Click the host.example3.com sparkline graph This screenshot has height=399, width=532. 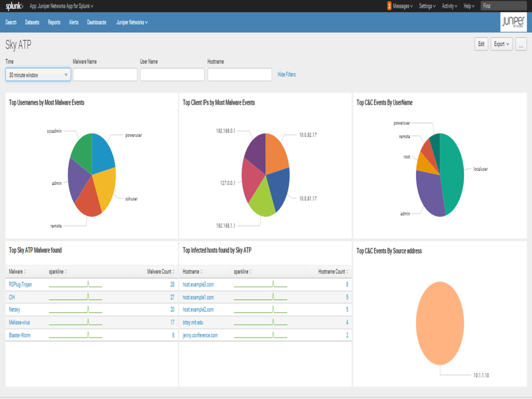click(x=260, y=284)
